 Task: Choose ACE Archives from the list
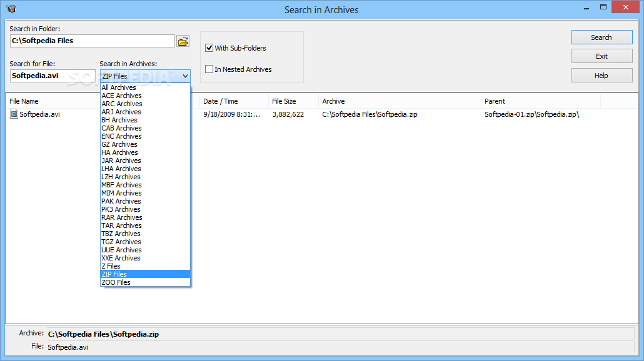point(146,96)
